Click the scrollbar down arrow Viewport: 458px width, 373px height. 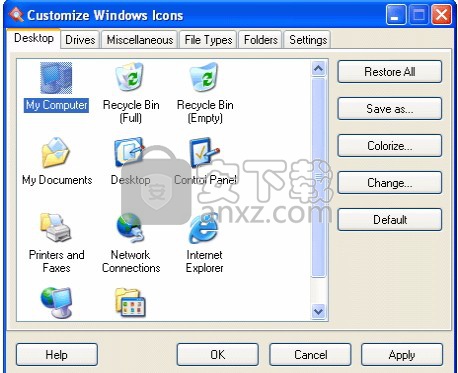318,312
